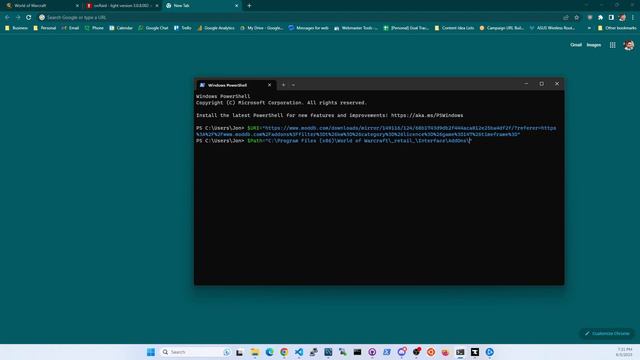Open the My Drive - Google bookmark

[261, 28]
